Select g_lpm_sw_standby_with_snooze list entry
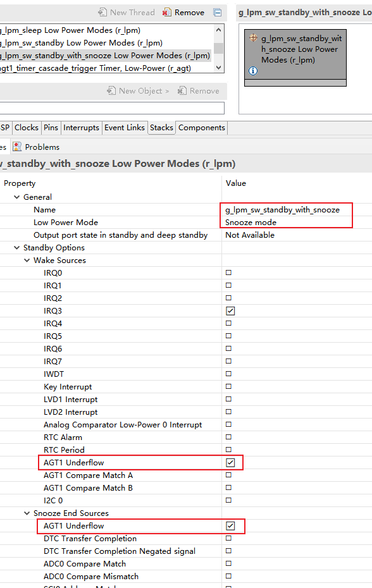 105,56
